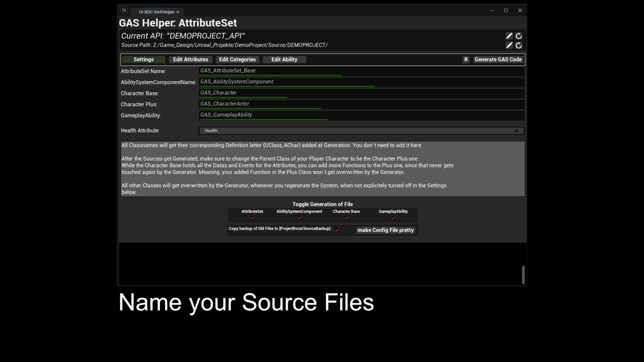Open the Health Attribute dropdown

[361, 131]
